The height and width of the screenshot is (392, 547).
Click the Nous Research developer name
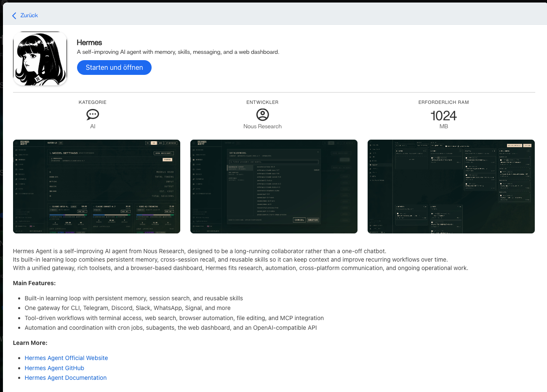point(262,126)
